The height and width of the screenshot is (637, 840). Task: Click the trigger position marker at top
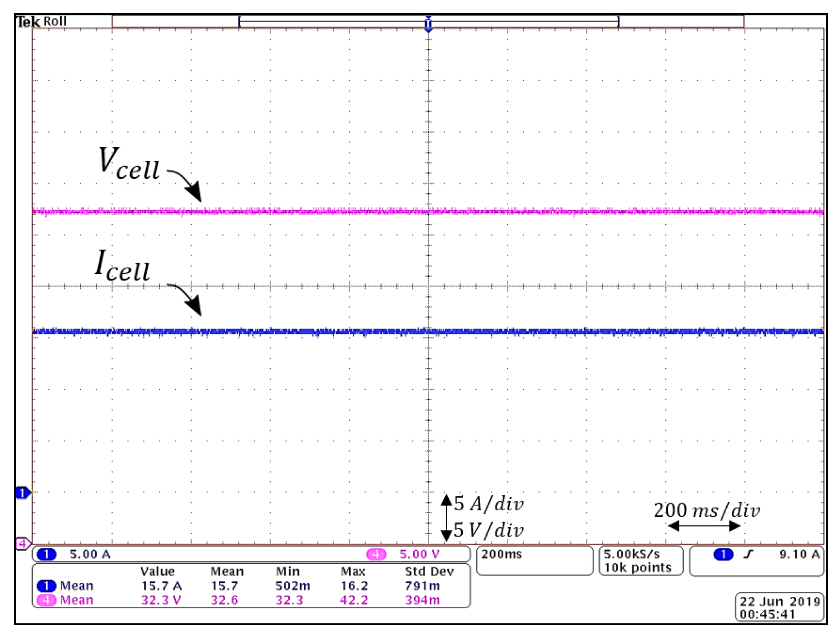click(x=428, y=23)
